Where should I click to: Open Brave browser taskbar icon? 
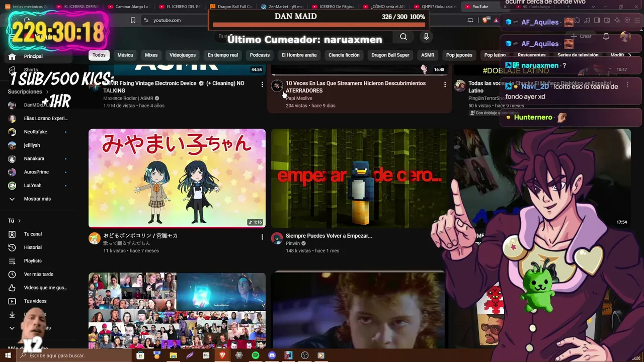[x=223, y=355]
